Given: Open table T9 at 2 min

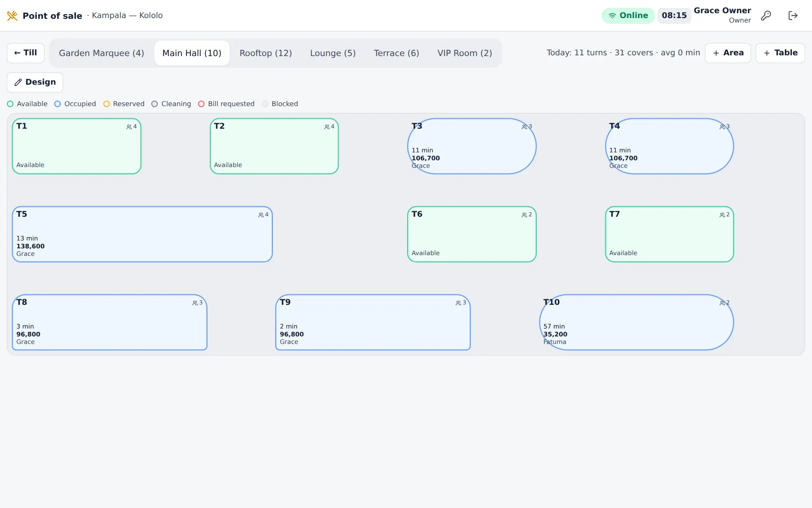Looking at the screenshot, I should pos(373,322).
